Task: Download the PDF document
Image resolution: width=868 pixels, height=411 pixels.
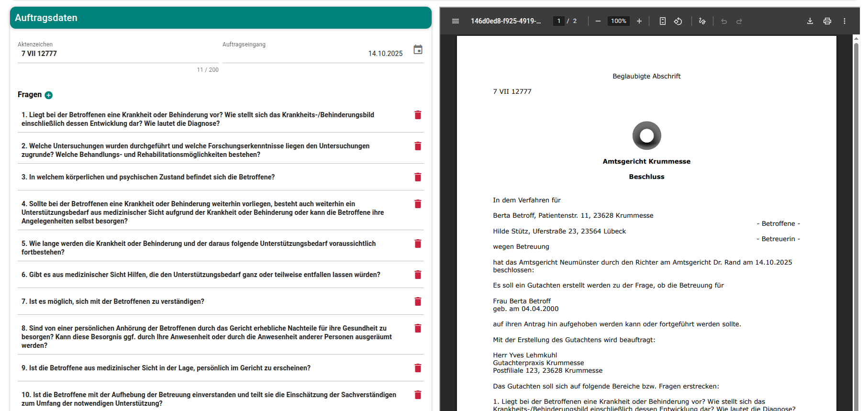Action: coord(810,21)
